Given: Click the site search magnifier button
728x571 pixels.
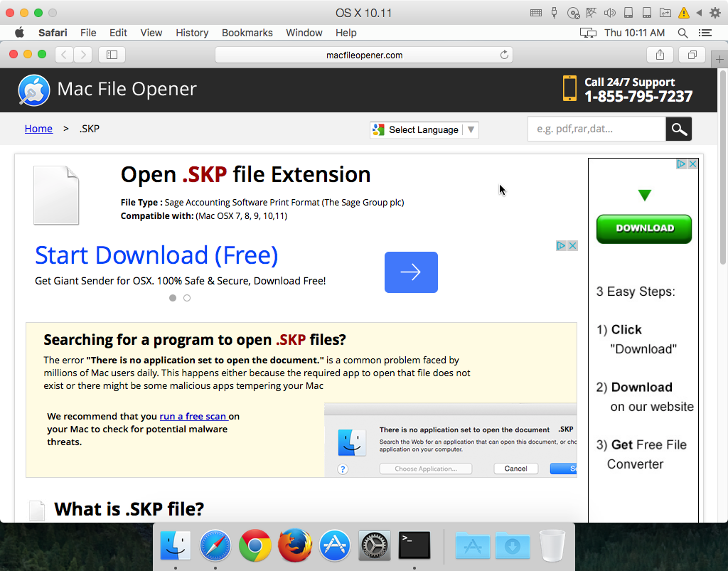Looking at the screenshot, I should [678, 129].
